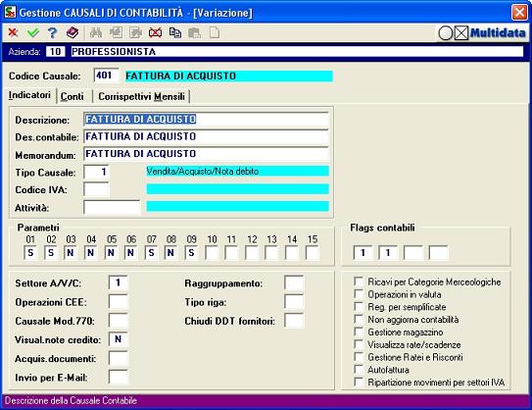
Task: Click the Tipo Causale field
Action: tap(96, 173)
